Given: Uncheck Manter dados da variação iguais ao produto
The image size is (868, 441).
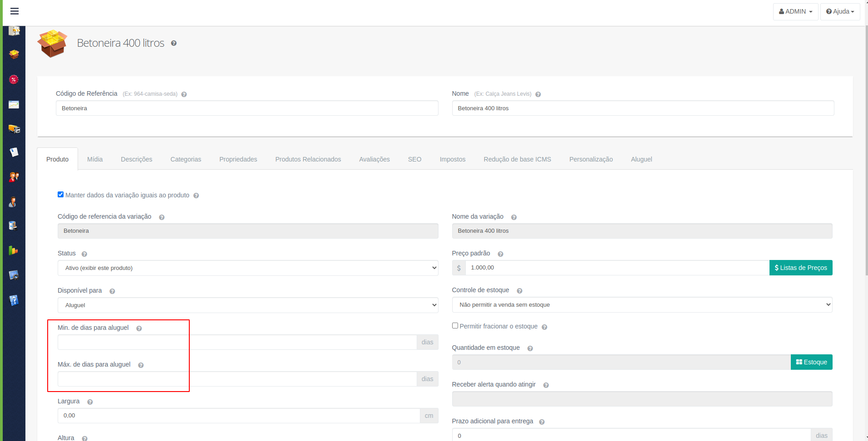Looking at the screenshot, I should point(60,195).
